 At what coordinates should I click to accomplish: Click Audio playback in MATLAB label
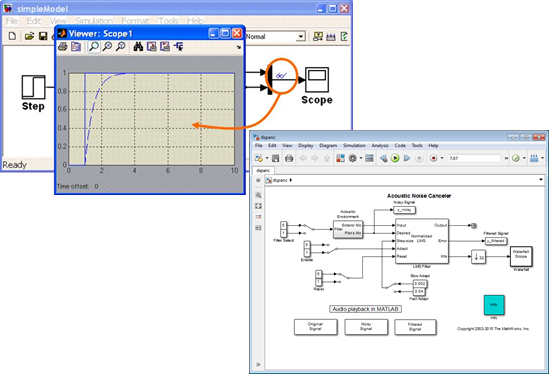tap(366, 309)
